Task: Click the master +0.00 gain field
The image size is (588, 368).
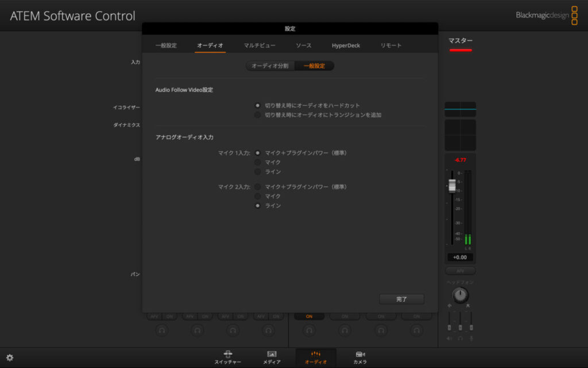Action: [x=460, y=257]
